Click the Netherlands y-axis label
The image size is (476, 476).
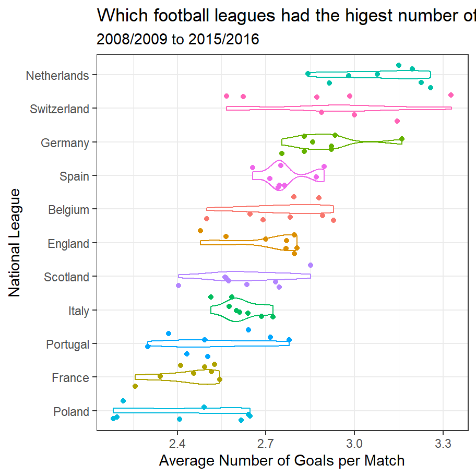[x=57, y=76]
